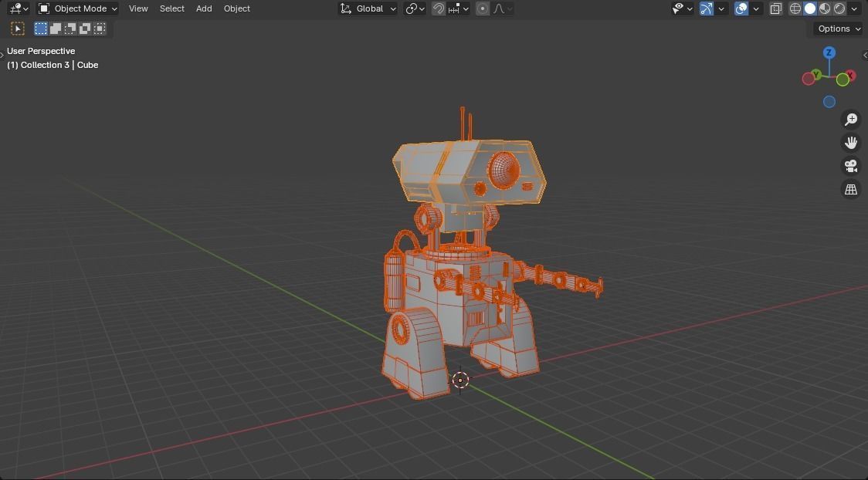
Task: Click the "(1) Collection 3 | Cube" label
Action: pos(53,65)
